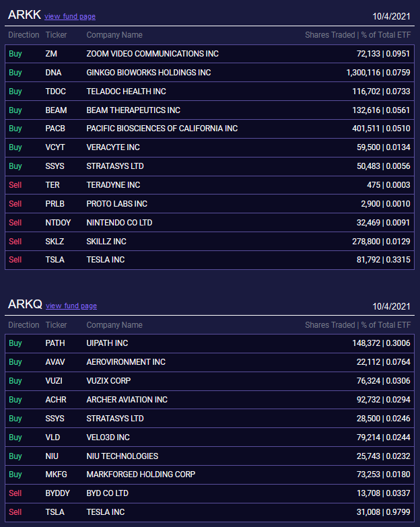Click the VLD ticker

(x=53, y=437)
